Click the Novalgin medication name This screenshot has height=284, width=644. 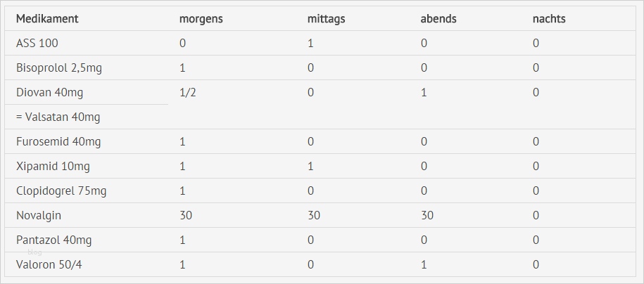(38, 216)
